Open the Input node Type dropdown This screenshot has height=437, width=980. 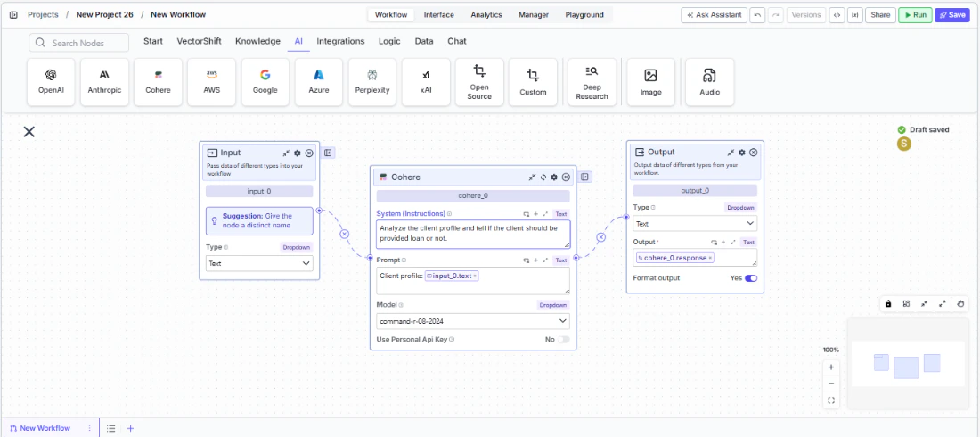[x=259, y=264]
